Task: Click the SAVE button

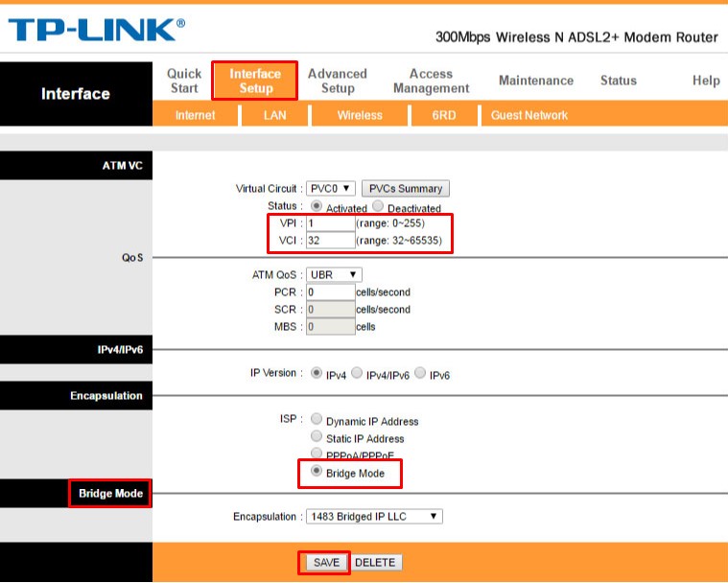Action: (326, 563)
